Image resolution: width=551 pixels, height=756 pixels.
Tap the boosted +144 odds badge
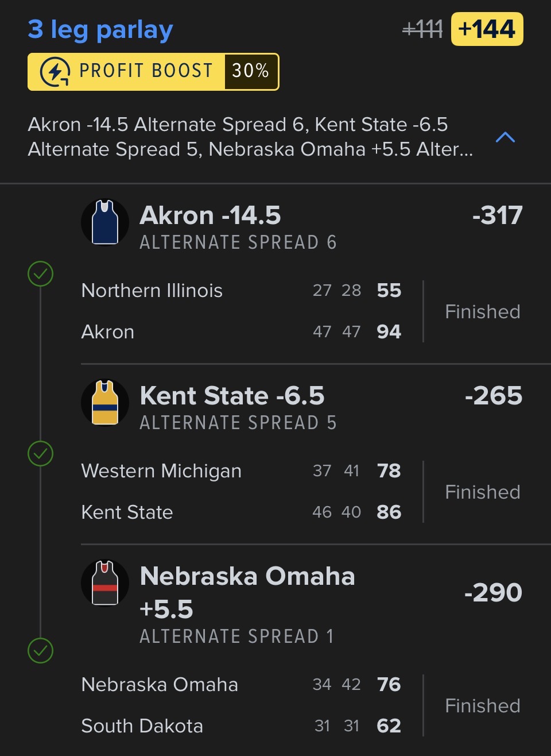tap(487, 29)
